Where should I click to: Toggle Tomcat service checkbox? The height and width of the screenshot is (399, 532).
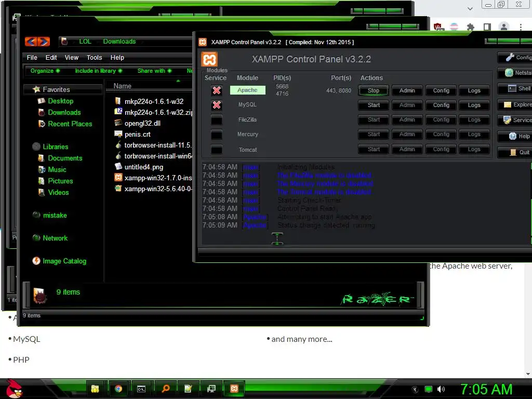tap(217, 150)
